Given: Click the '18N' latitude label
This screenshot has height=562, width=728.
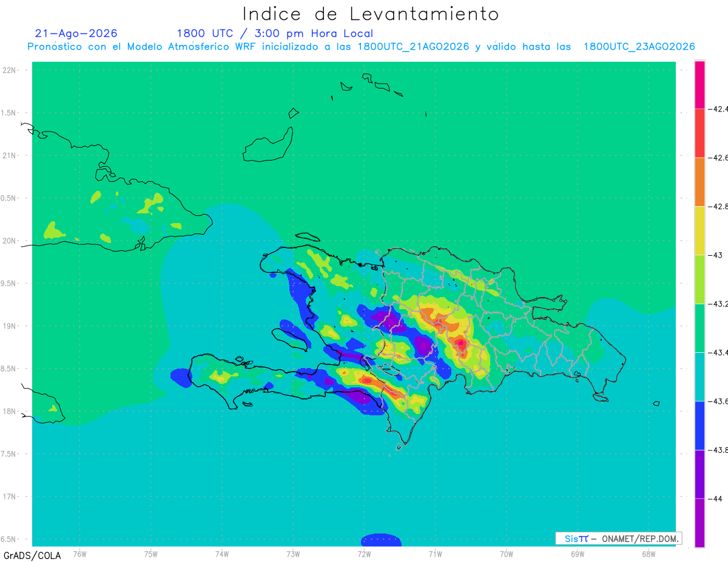Looking at the screenshot, I should (10, 411).
